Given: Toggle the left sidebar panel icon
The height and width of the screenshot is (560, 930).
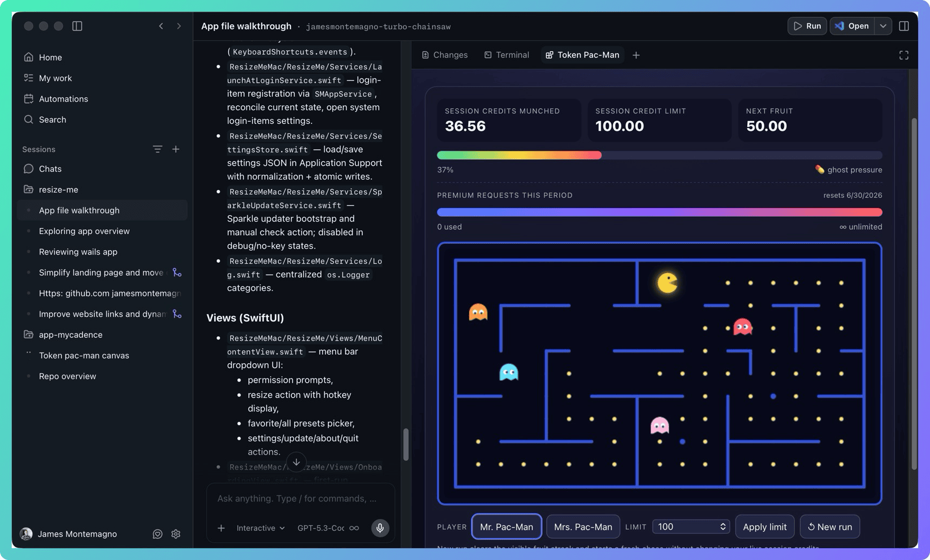Looking at the screenshot, I should point(77,26).
